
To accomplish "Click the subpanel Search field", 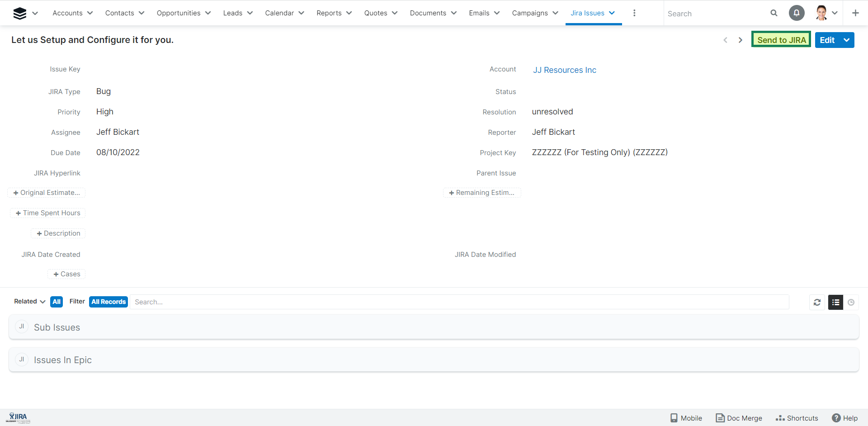I will point(459,302).
